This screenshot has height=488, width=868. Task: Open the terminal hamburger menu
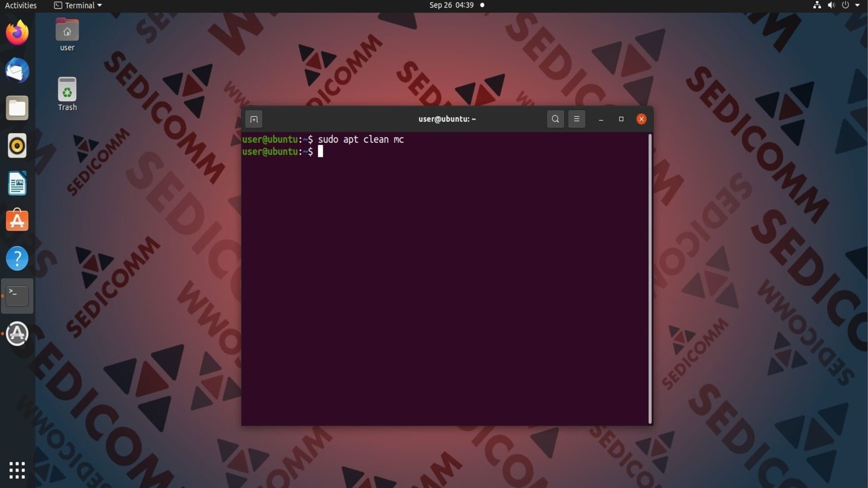(576, 119)
